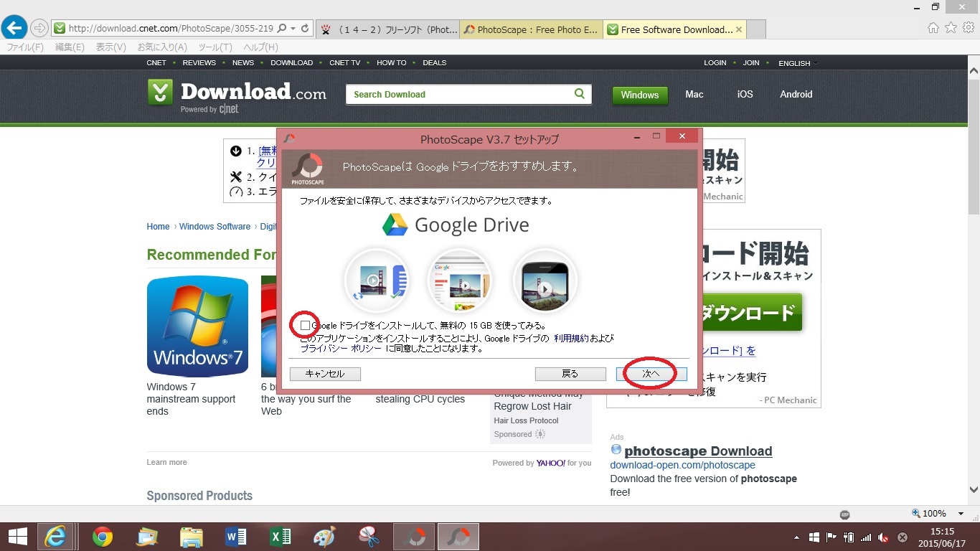Select the Android platform link
The image size is (980, 551).
pyautogui.click(x=796, y=94)
